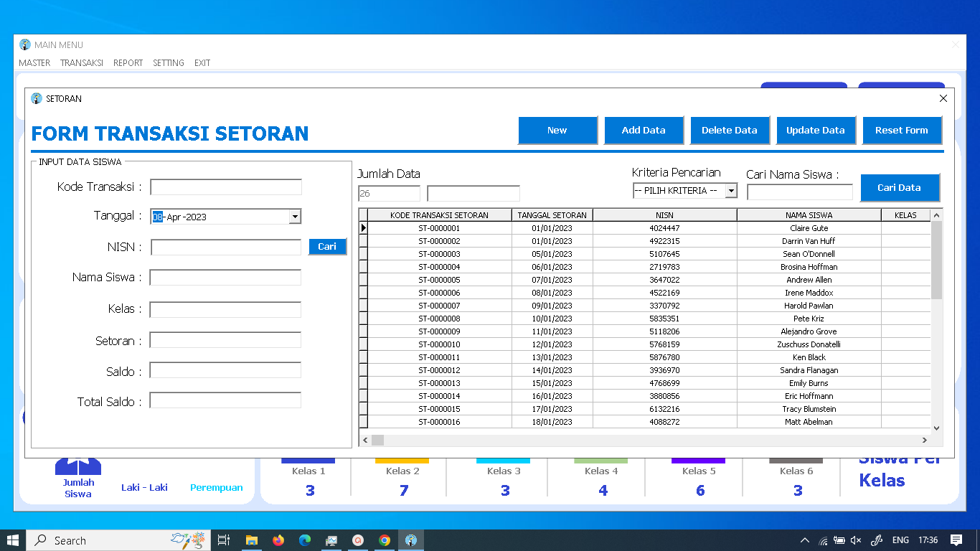The width and height of the screenshot is (980, 551).
Task: Open the TRANSAKSI menu
Action: 81,63
